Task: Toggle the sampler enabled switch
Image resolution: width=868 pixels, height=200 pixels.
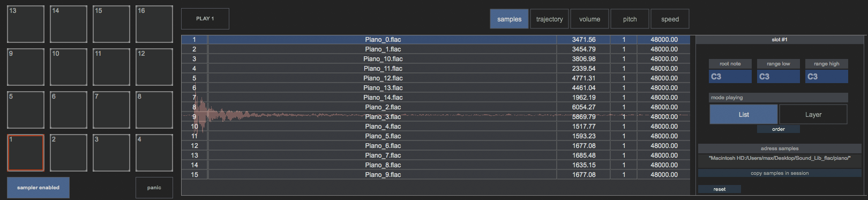Action: (38, 188)
